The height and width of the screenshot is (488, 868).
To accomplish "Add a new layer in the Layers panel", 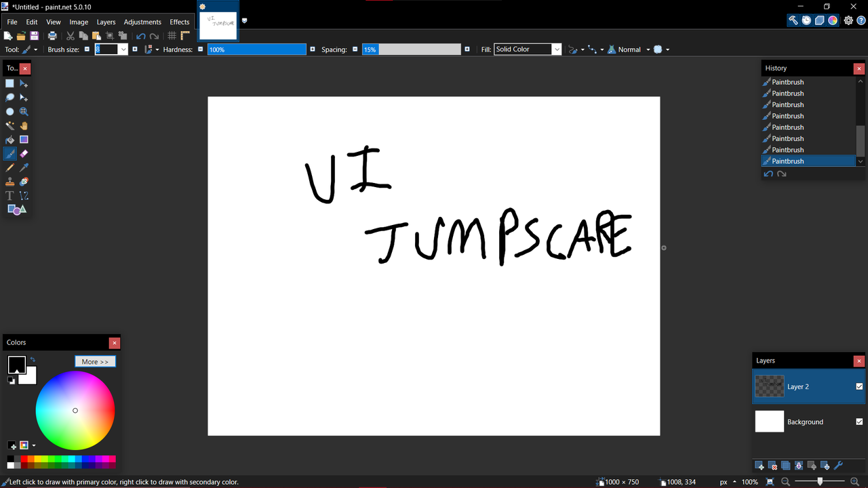I will (x=759, y=466).
